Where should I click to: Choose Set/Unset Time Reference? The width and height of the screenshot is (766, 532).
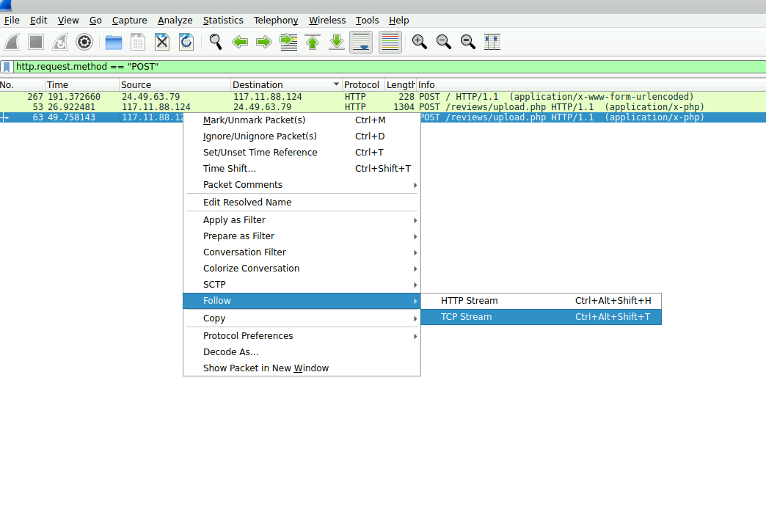coord(302,153)
